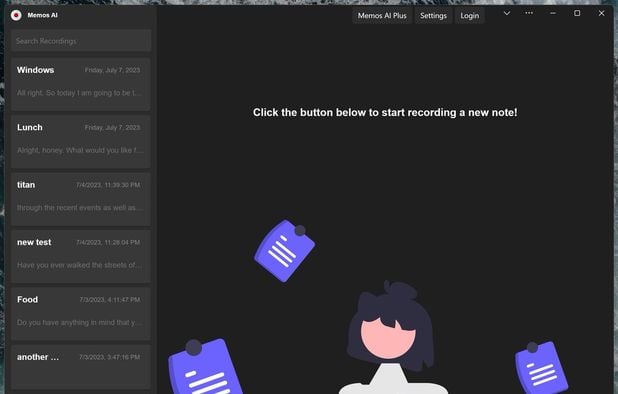The image size is (618, 394).
Task: Click the large purple pinned note icon at the bottom left
Action: [205, 366]
